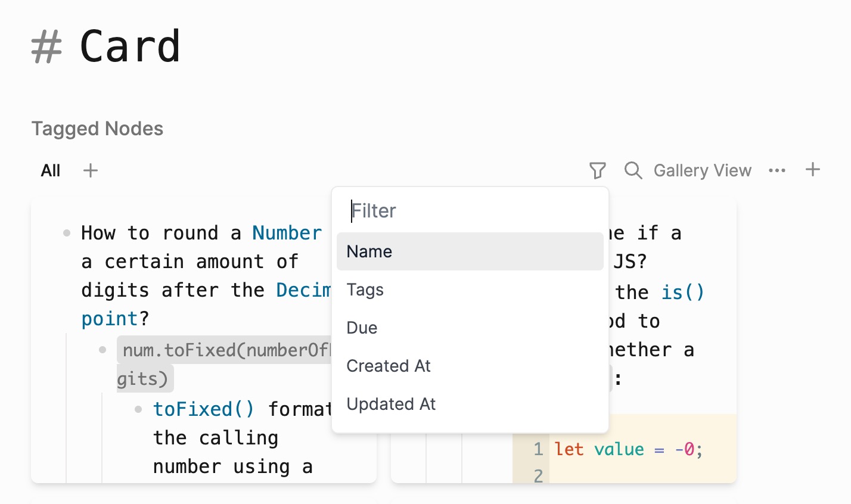
Task: Click the bullet before toFixed() format line
Action: pyautogui.click(x=138, y=409)
